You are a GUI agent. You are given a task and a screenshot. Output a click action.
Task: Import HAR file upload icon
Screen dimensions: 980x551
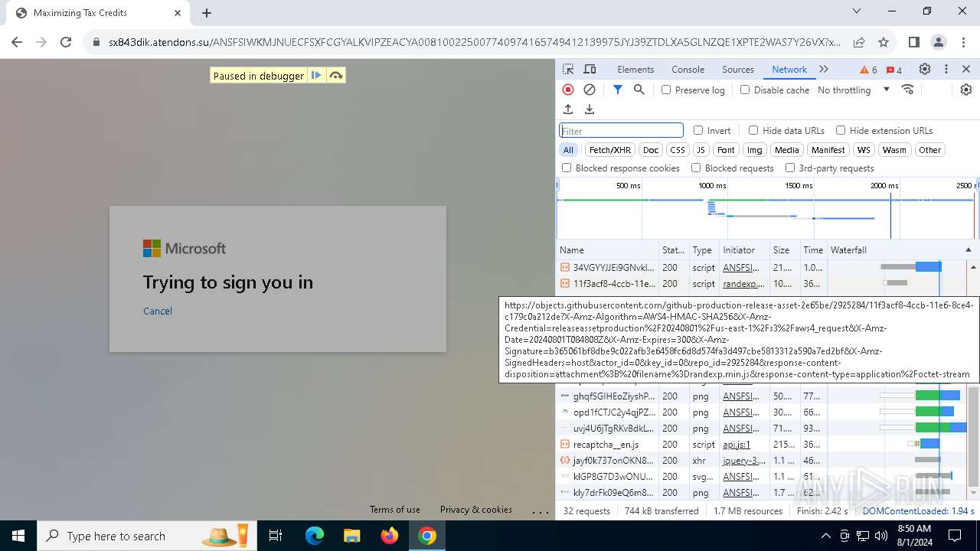tap(568, 109)
